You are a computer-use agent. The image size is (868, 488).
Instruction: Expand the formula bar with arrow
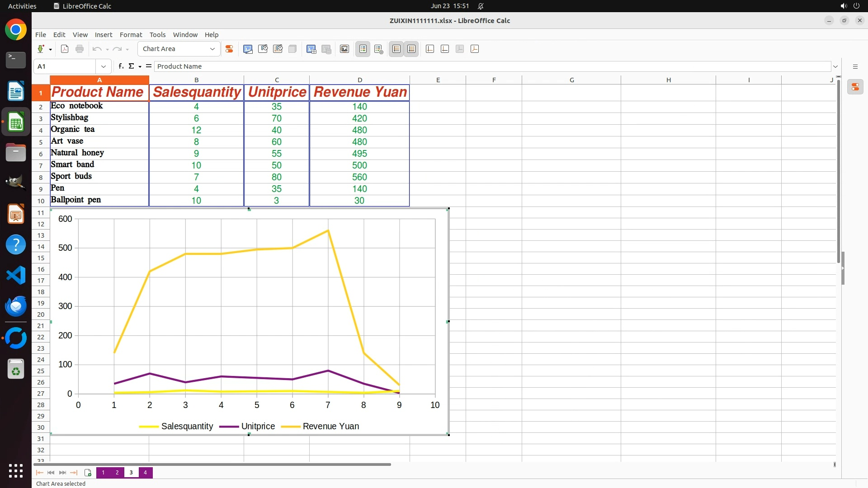(835, 66)
